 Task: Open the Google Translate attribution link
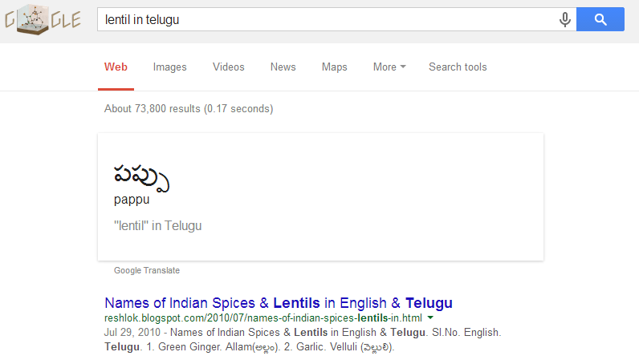pyautogui.click(x=147, y=271)
